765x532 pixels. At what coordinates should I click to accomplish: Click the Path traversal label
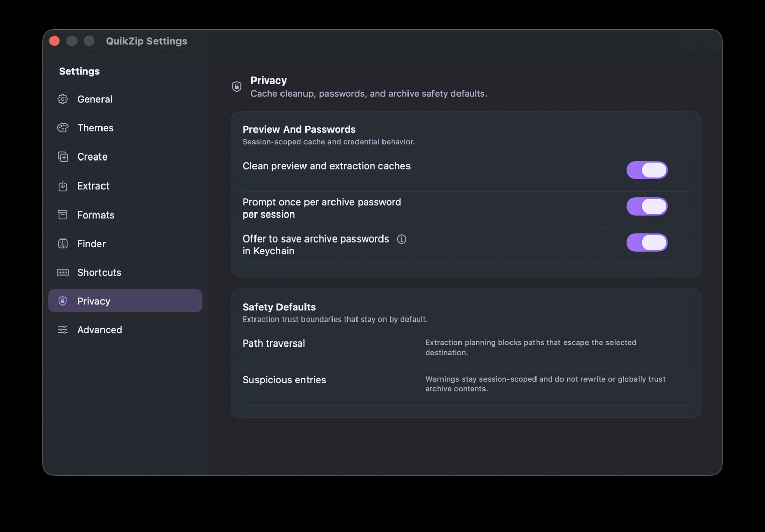[274, 343]
